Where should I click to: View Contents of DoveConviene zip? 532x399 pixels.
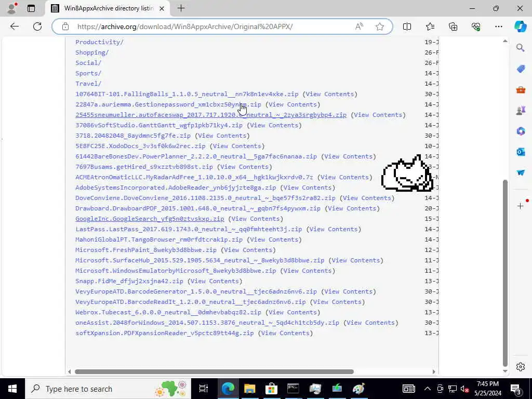coord(367,198)
